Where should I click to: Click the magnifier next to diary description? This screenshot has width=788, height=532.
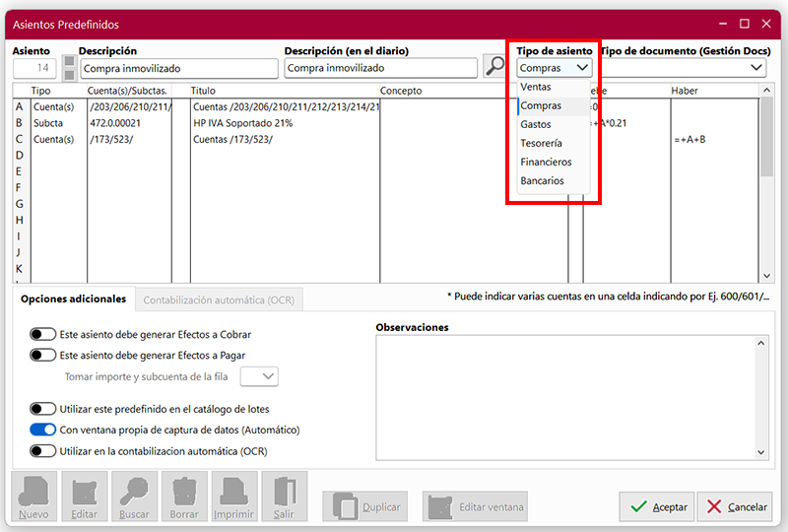click(x=494, y=67)
